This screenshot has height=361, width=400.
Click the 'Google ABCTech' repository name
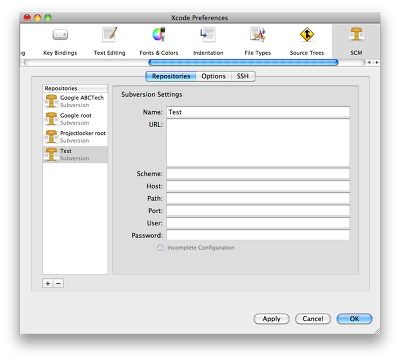pos(82,98)
